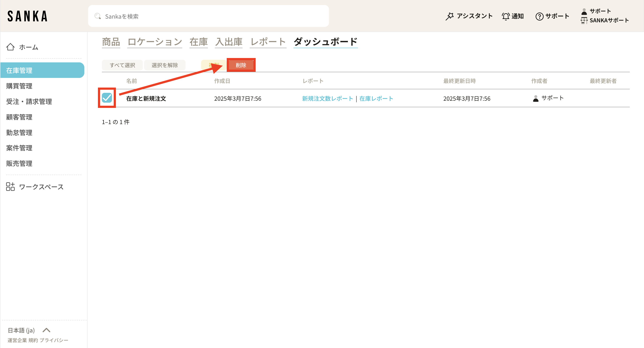Open the 新規注文数レポート link
This screenshot has width=644, height=348.
tap(327, 99)
